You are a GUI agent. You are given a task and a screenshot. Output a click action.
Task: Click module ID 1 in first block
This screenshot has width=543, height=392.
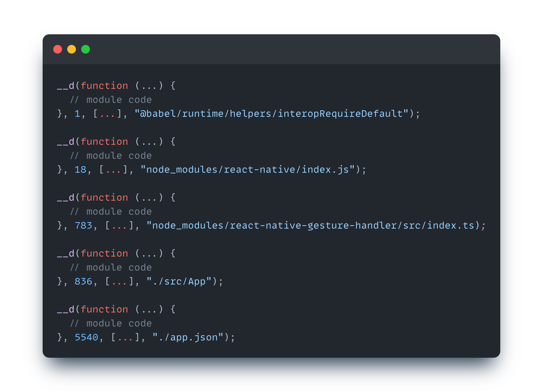tap(77, 114)
